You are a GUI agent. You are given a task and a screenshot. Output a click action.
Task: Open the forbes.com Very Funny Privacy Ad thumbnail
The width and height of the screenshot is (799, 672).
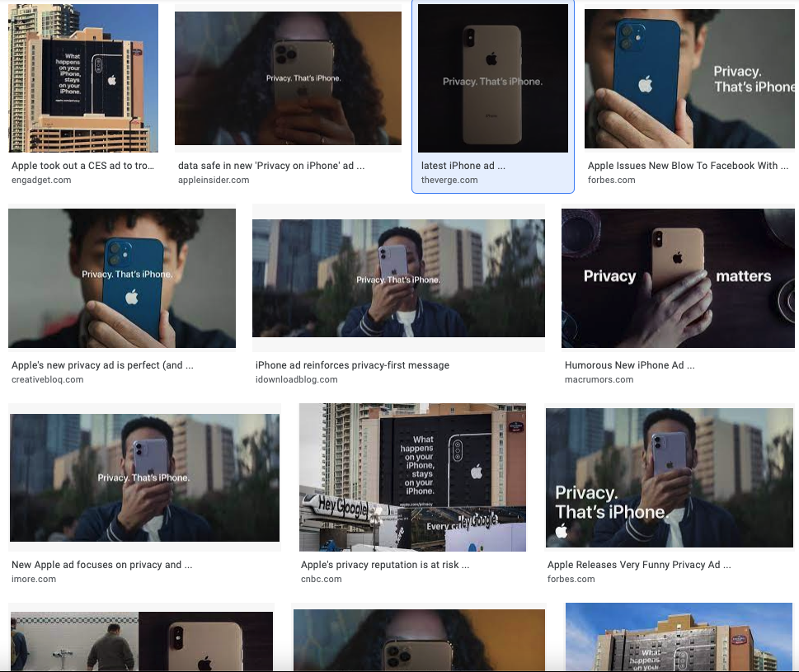[x=670, y=478]
